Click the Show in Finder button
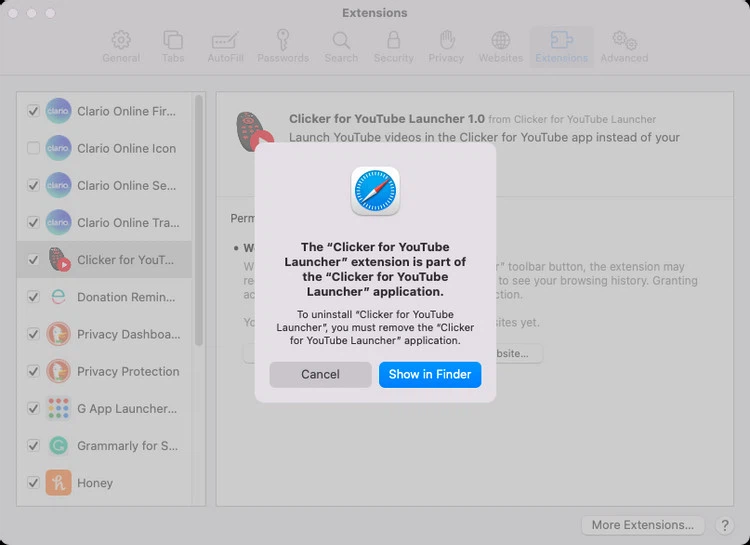This screenshot has width=750, height=545. coord(430,374)
